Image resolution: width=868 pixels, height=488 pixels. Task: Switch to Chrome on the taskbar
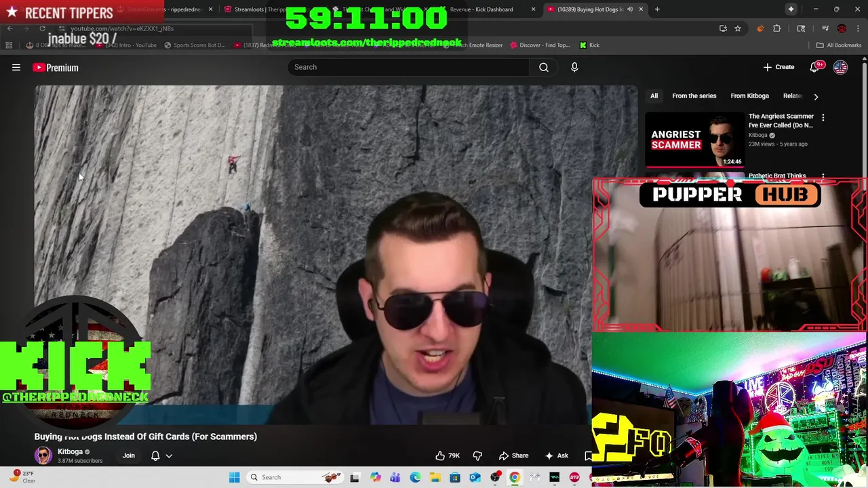[515, 478]
